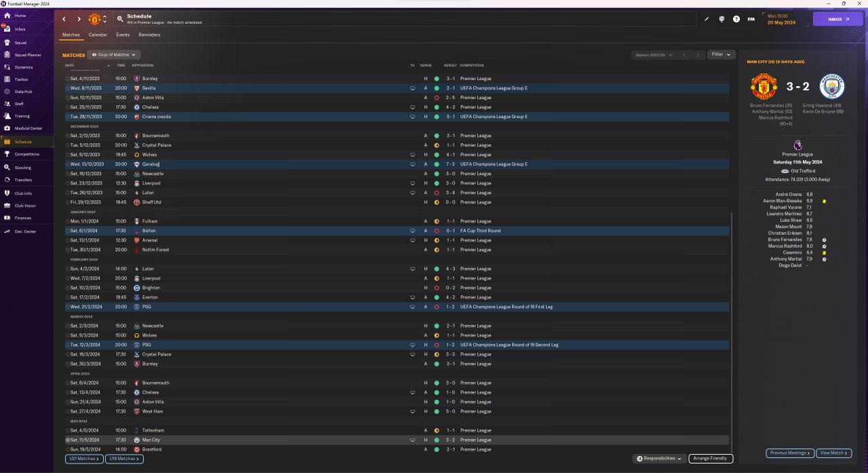Click the Manchester United club badge
Viewport: 868px width, 473px height.
point(95,19)
